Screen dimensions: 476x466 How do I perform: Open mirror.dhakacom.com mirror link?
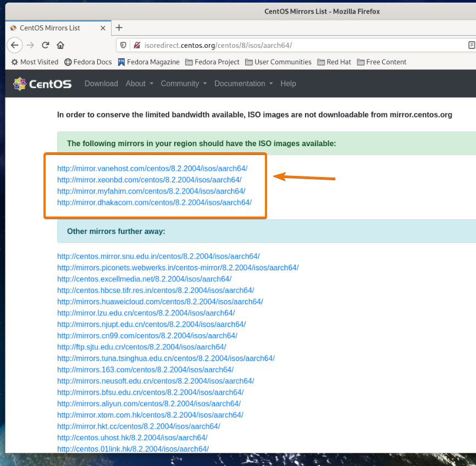click(154, 202)
